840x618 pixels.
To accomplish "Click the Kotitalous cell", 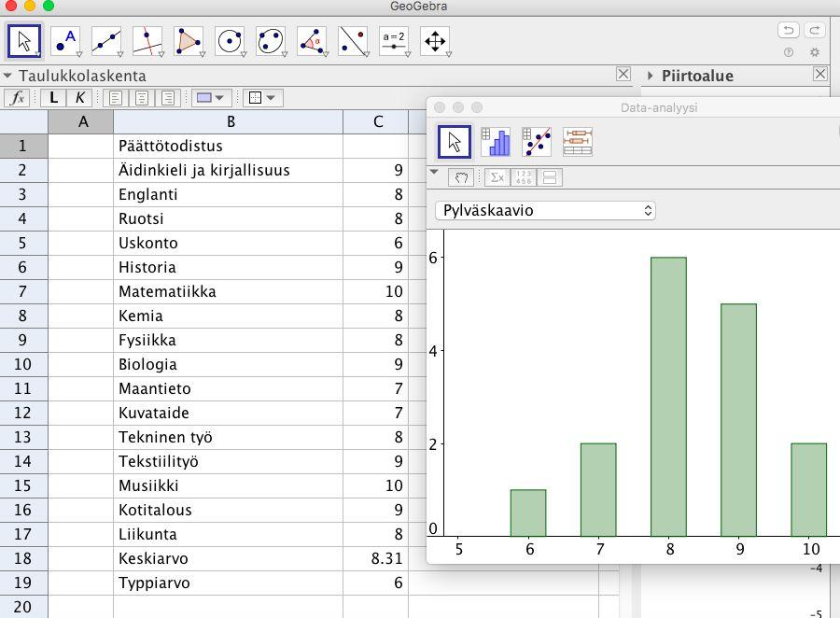I will (229, 510).
